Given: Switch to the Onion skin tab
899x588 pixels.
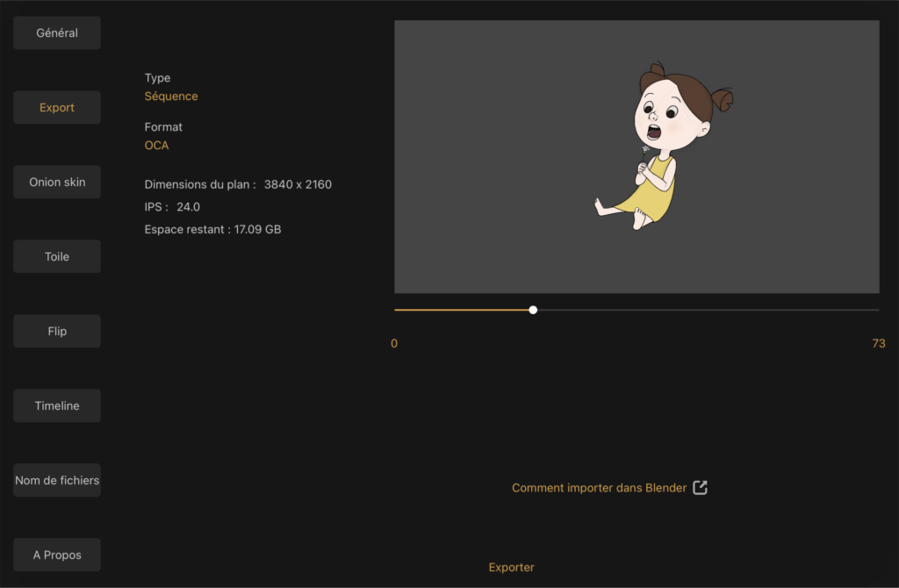Looking at the screenshot, I should pos(57,182).
